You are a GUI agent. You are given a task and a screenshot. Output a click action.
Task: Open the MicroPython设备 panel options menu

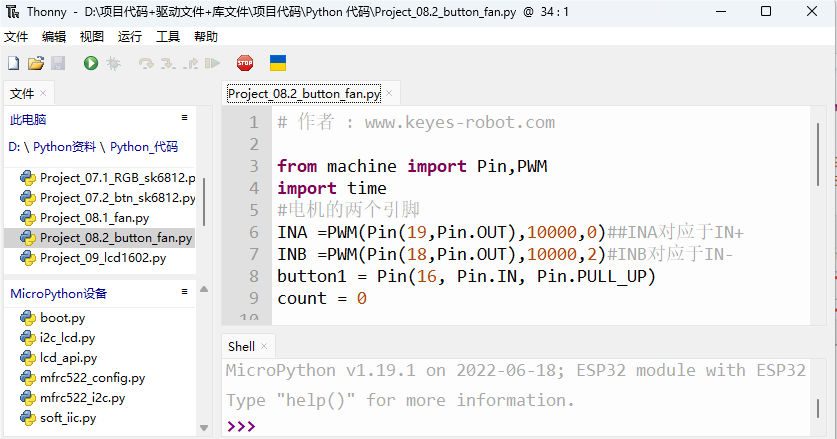[x=185, y=292]
